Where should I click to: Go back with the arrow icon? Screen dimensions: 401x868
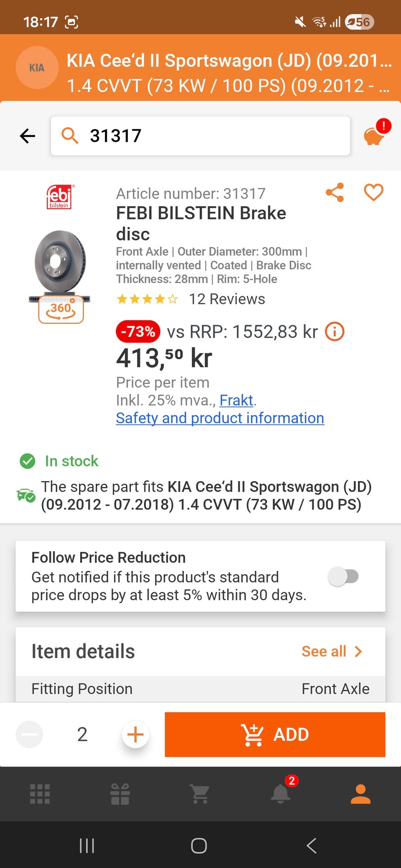[x=28, y=136]
